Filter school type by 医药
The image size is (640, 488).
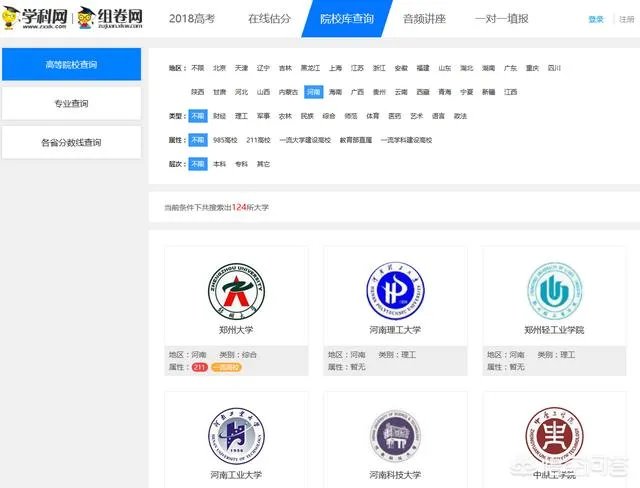tap(394, 116)
